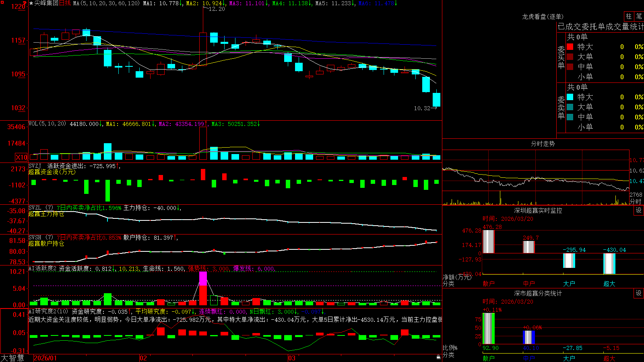Image resolution: width=644 pixels, height=362 pixels.
Task: Click 散户 bar in 超赢实时监控 chart
Action: 489,241
